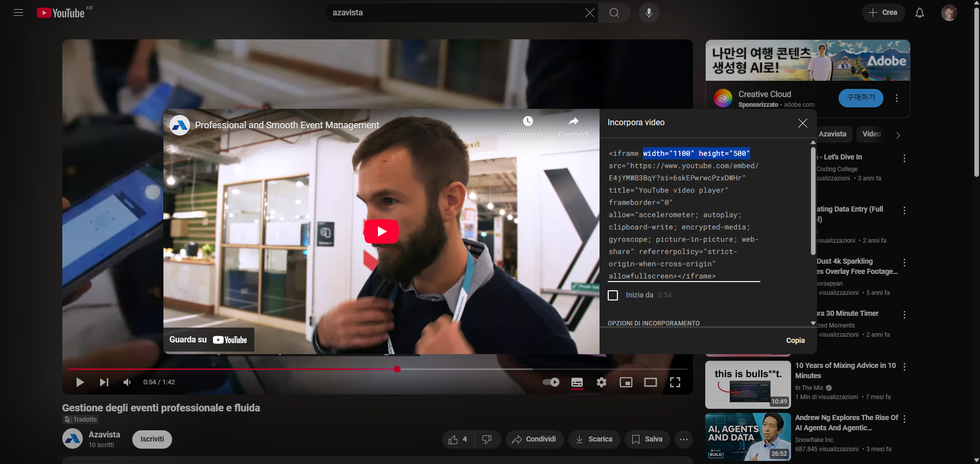Go to YouTube home via logo
The image size is (980, 464).
click(61, 13)
